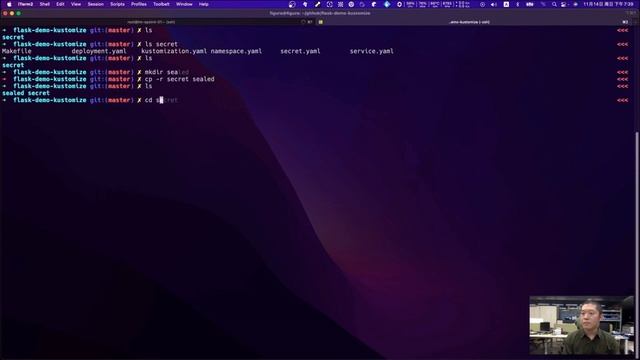Click the blue diamond app icon in menu bar
This screenshot has height=360, width=640.
point(387,4)
